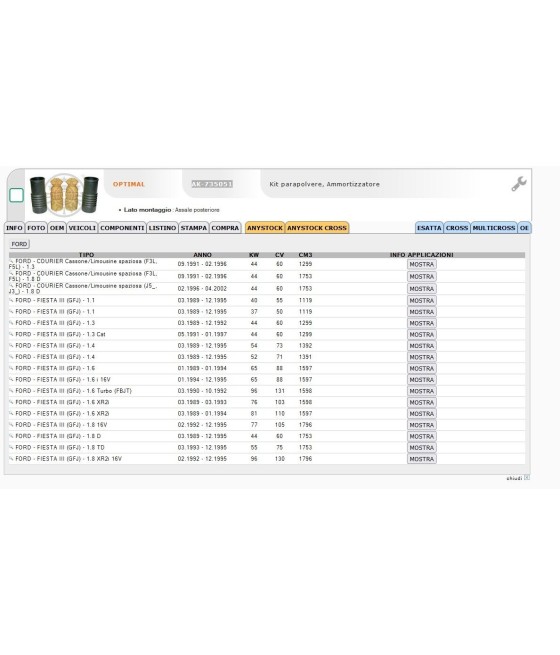This screenshot has width=560, height=655.
Task: Switch to the VEICOLI tab
Action: pos(82,228)
